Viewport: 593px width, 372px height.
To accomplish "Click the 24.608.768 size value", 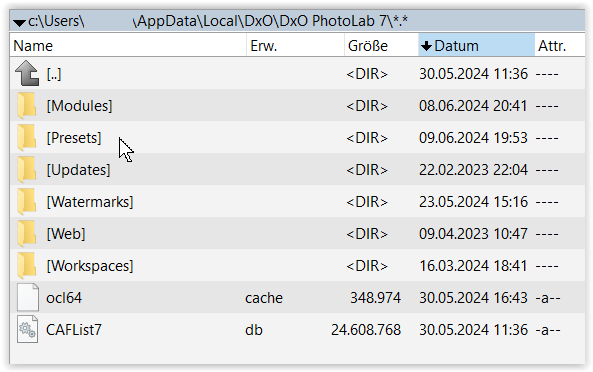I will pos(366,330).
